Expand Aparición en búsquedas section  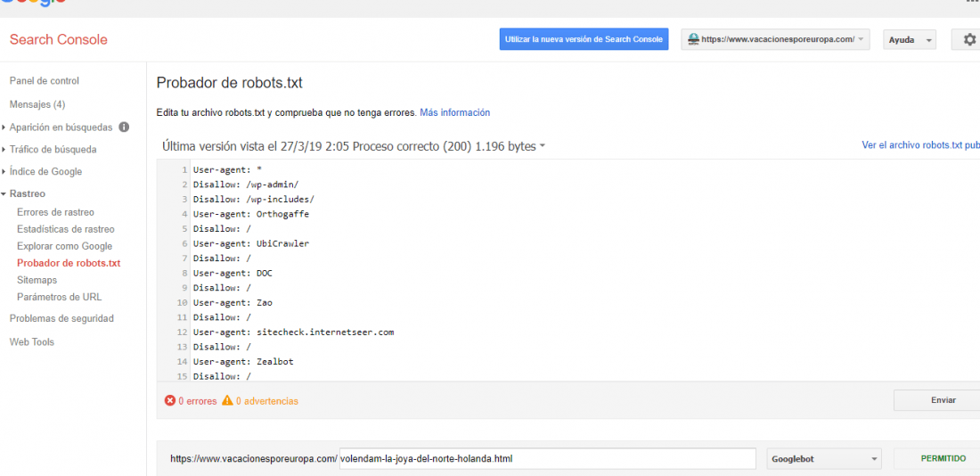tap(61, 127)
